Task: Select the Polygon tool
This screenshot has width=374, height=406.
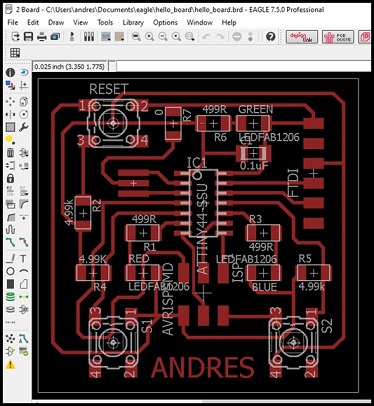Action: pos(23,284)
